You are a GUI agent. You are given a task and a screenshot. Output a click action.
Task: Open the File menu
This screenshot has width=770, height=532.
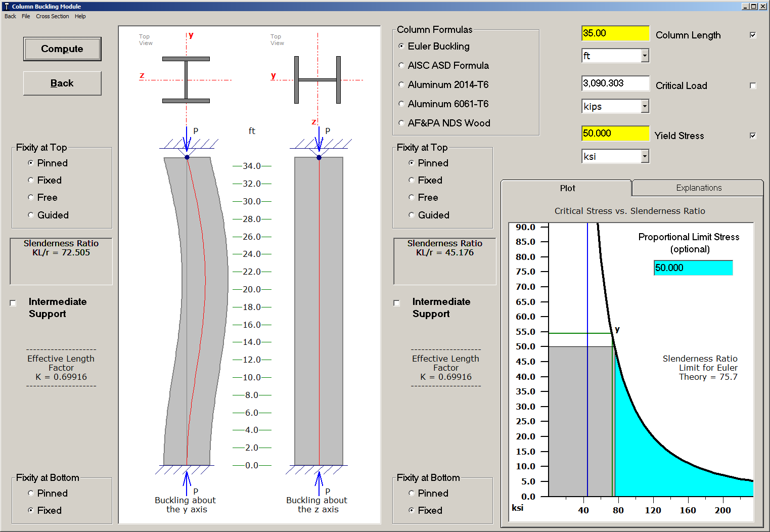tap(25, 16)
